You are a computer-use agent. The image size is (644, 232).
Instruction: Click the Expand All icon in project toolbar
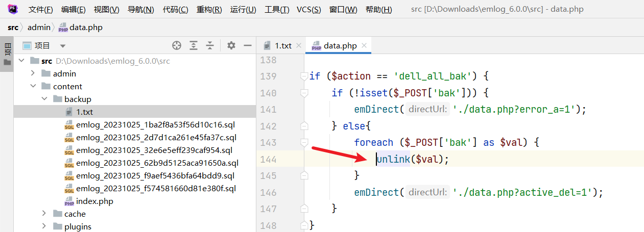coord(194,45)
